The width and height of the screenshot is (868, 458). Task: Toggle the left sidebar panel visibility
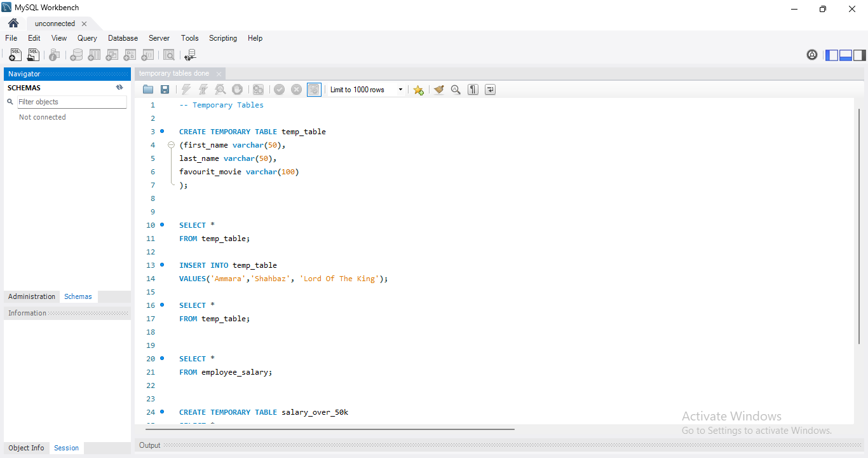point(832,55)
